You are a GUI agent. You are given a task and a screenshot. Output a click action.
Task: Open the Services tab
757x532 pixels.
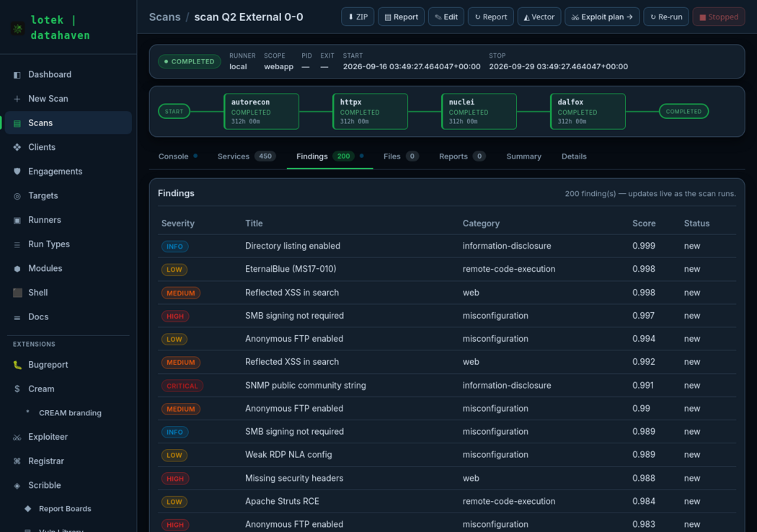(247, 156)
